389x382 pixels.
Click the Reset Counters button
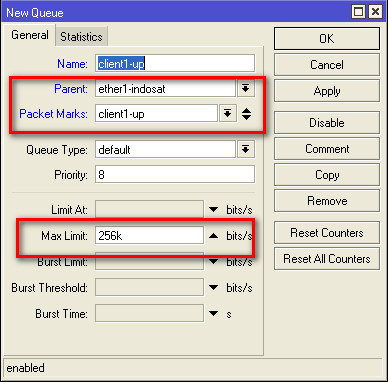(327, 233)
